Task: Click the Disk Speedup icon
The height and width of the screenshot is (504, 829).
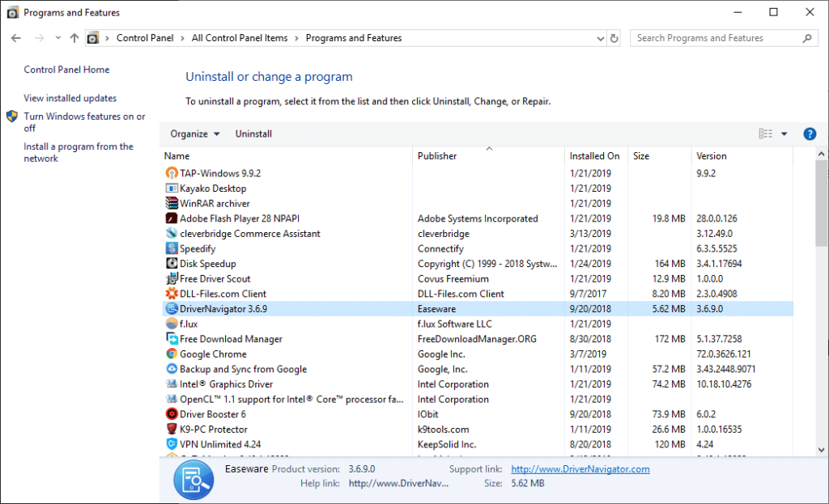Action: 172,263
